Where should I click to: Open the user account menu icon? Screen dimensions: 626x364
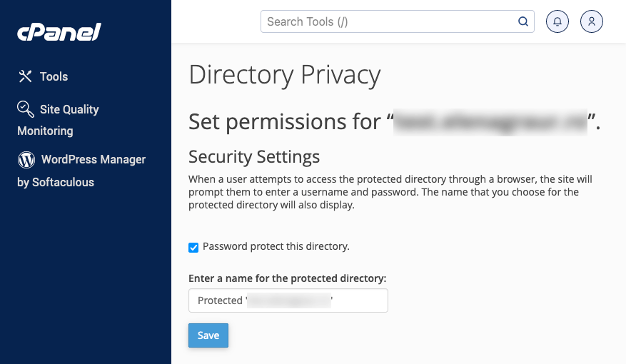pyautogui.click(x=592, y=21)
